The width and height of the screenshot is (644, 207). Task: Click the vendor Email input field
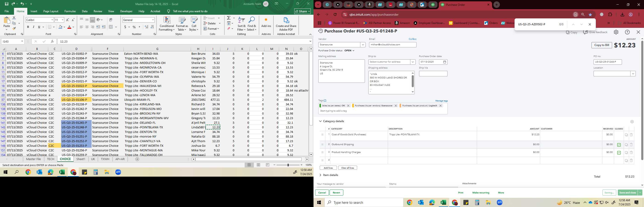392,45
